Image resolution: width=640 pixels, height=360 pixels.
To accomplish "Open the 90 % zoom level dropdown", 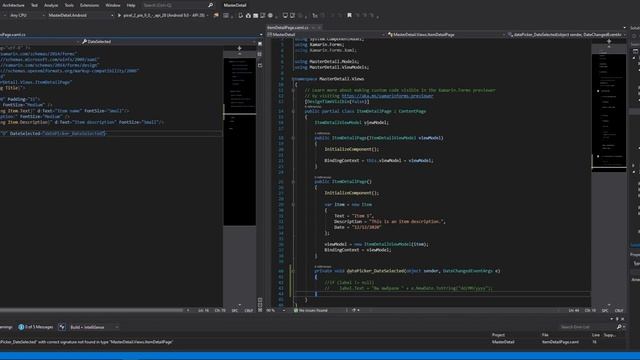I will tap(275, 310).
